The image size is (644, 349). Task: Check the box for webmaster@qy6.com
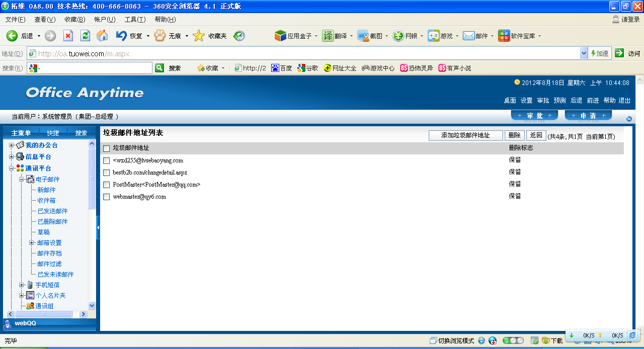click(106, 197)
